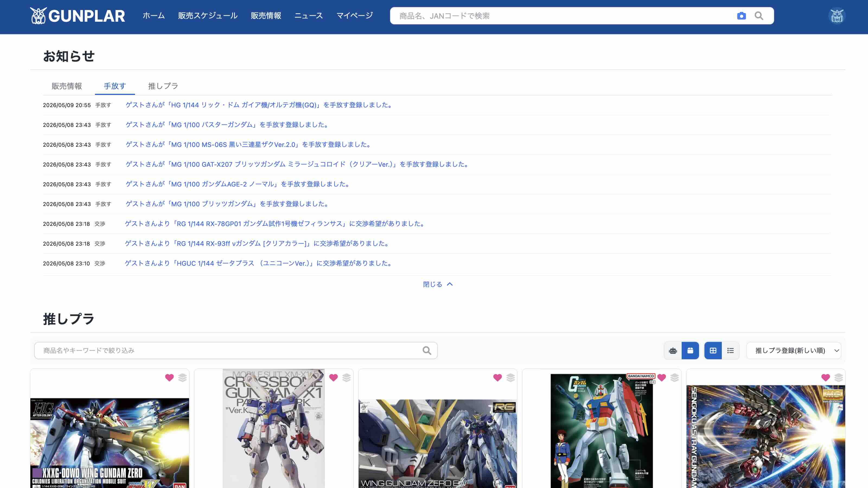Open the HGUC ゼータプラス negotiation notice
The image size is (868, 488).
tap(259, 263)
